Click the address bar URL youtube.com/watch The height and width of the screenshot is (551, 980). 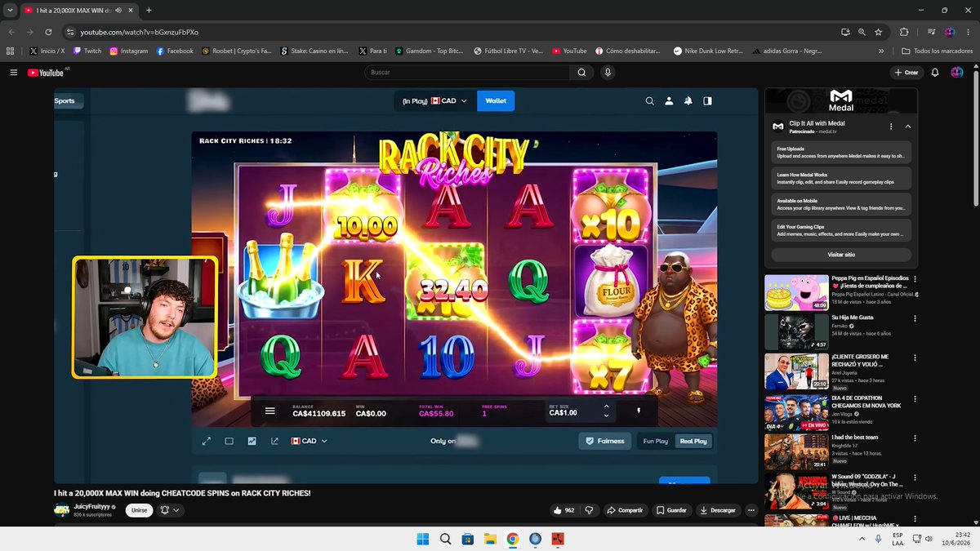[x=140, y=32]
